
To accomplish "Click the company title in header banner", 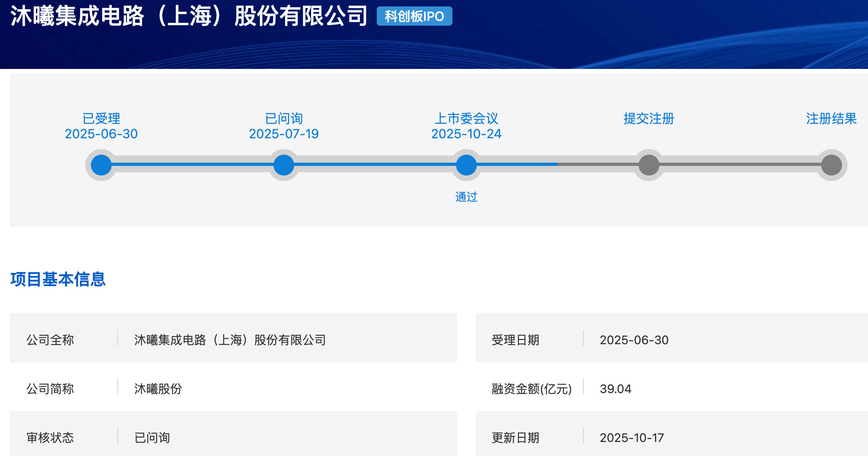I will tap(189, 16).
